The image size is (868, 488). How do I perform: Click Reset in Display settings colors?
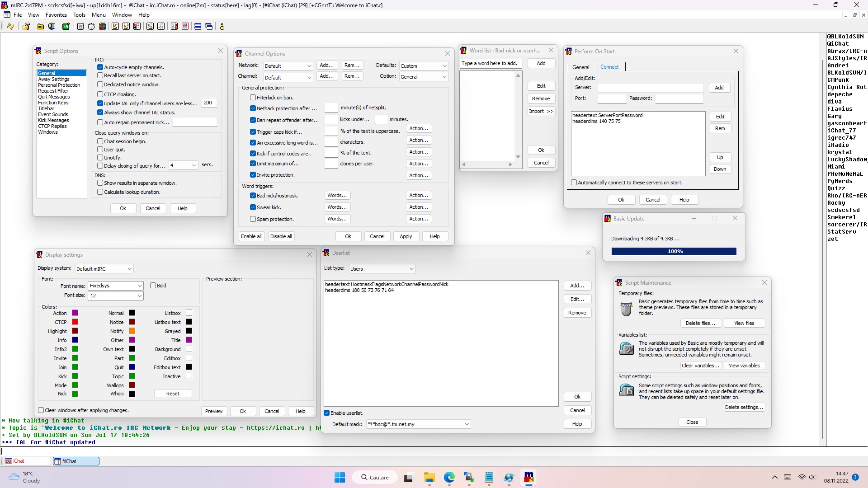(x=173, y=394)
